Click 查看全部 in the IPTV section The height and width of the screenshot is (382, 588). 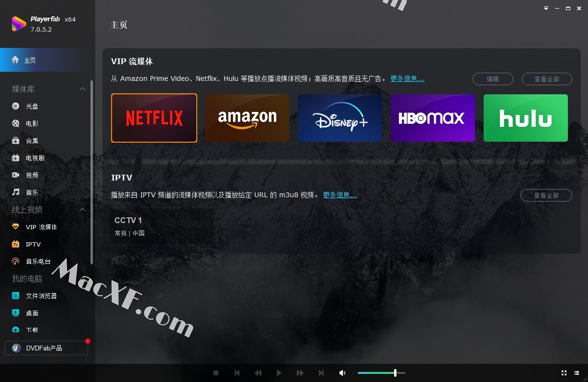pyautogui.click(x=546, y=195)
